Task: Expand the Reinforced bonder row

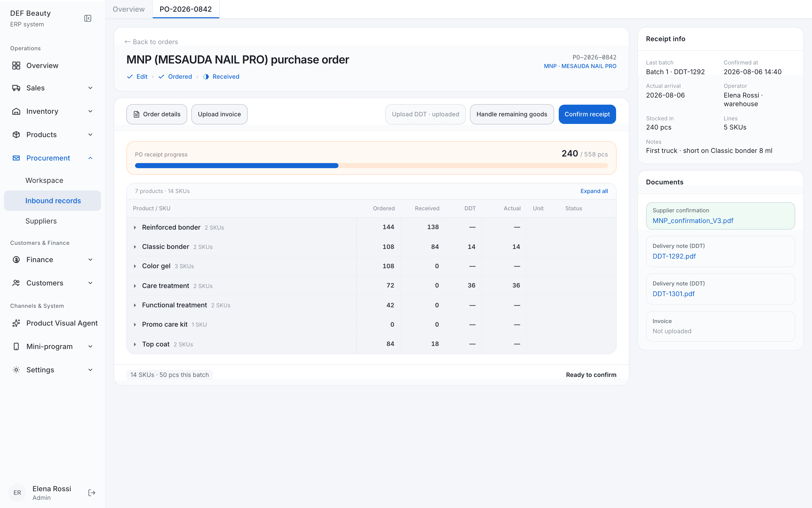Action: pos(135,228)
